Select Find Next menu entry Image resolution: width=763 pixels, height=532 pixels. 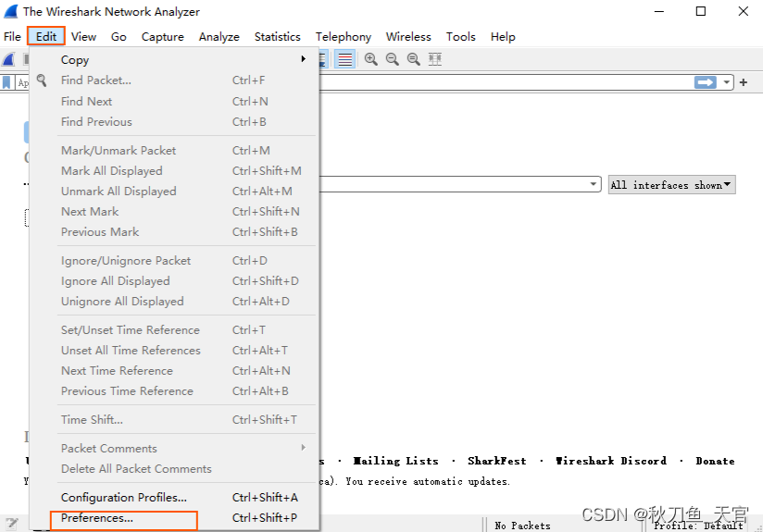174,101
